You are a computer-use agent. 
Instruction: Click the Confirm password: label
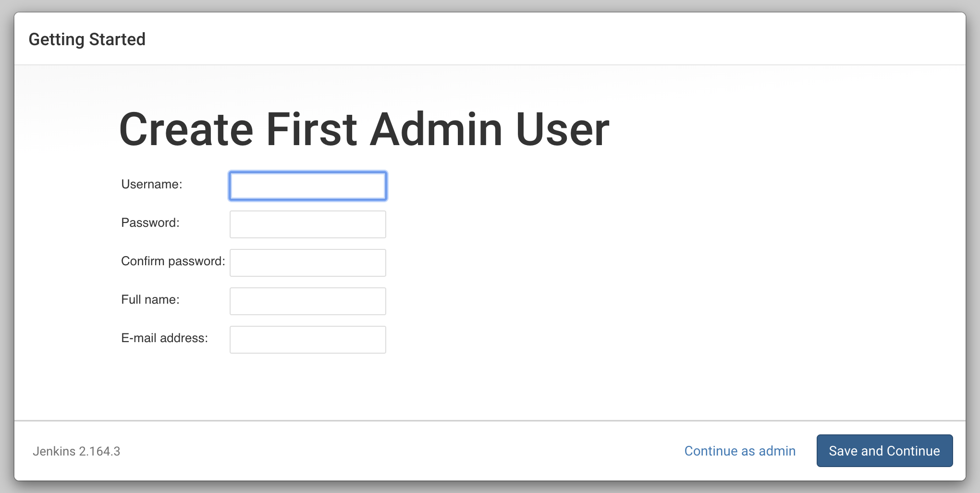click(x=173, y=261)
